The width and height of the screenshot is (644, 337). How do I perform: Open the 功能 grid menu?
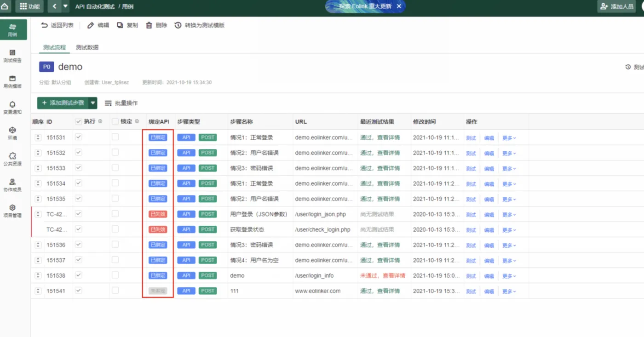coord(29,6)
